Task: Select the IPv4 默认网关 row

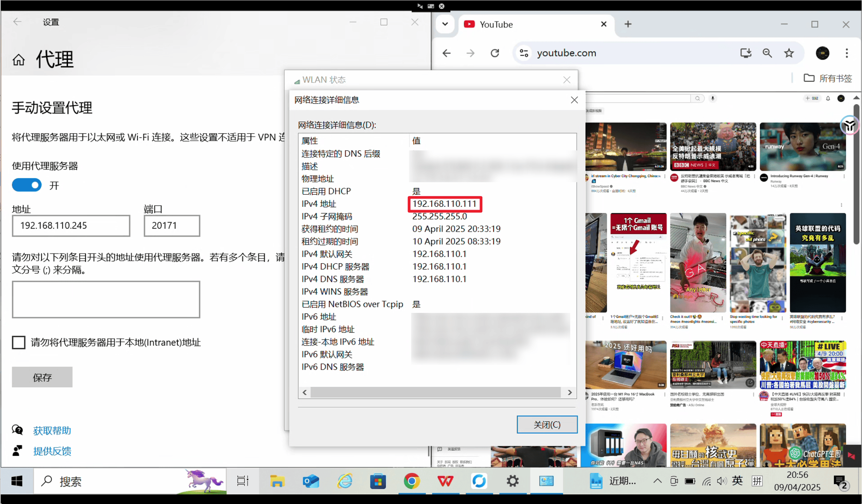Action: [437, 254]
